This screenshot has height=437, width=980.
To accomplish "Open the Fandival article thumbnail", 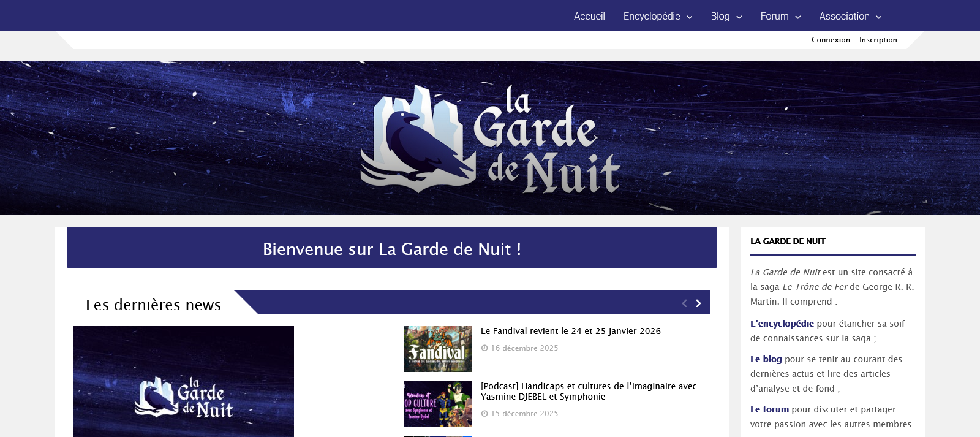I will click(437, 349).
